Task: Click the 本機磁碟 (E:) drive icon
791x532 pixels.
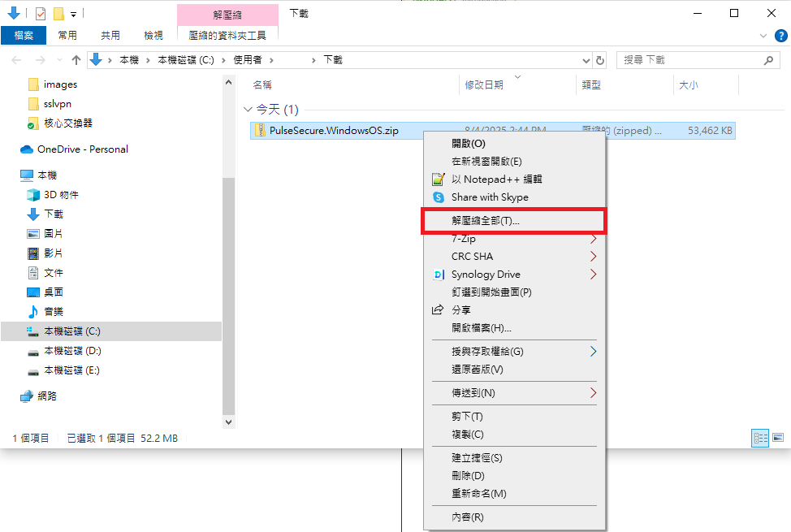Action: (x=33, y=371)
